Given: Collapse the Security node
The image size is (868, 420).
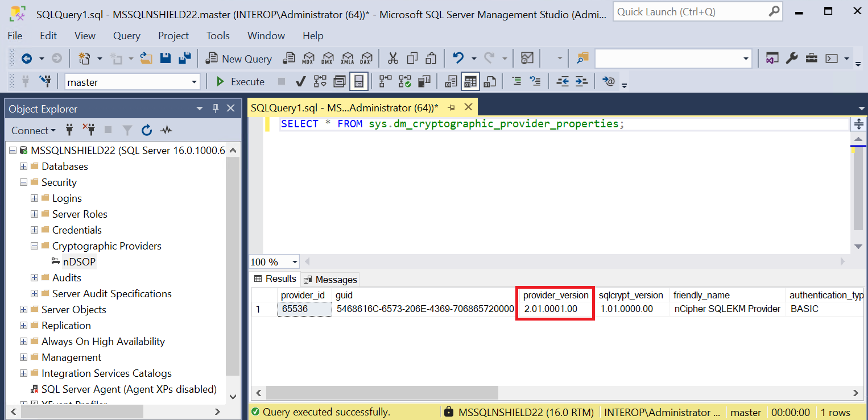Looking at the screenshot, I should click(x=24, y=182).
